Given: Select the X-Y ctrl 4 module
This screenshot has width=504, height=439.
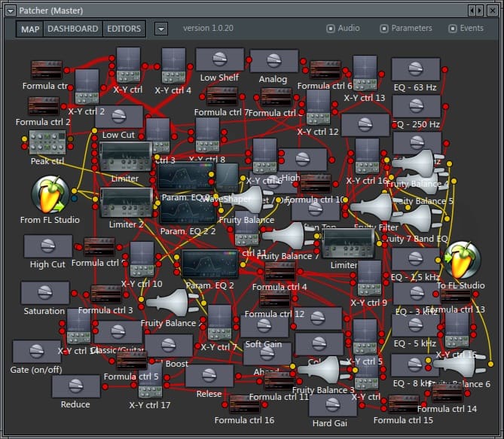Looking at the screenshot, I should pos(173,66).
